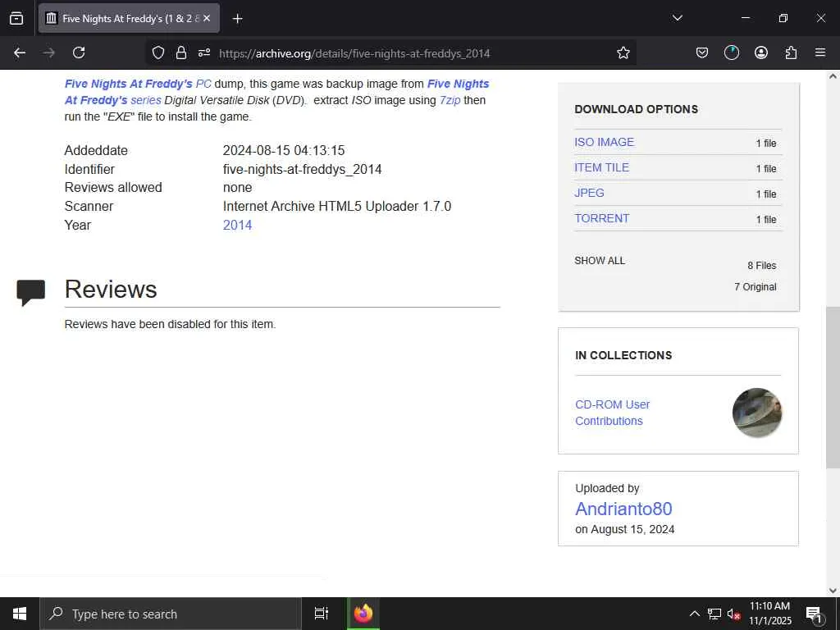Open uploader Andrianto80 profile
The height and width of the screenshot is (630, 840).
[623, 509]
